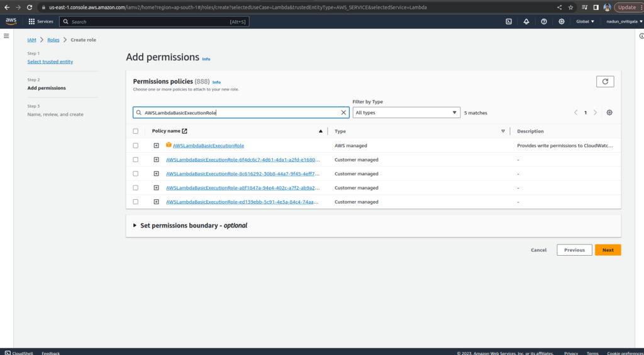Check the AWSLambdaBasicExecutionRole-ed139ebb policy

[136, 202]
